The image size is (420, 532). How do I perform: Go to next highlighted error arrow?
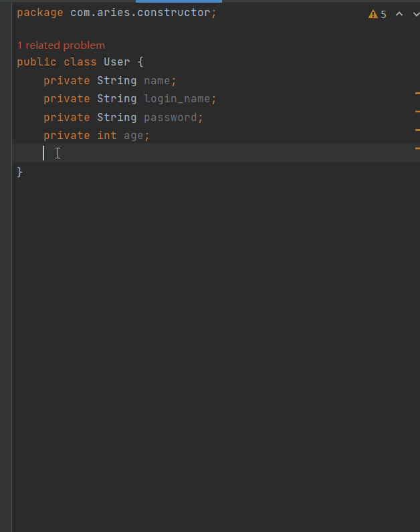click(x=416, y=14)
